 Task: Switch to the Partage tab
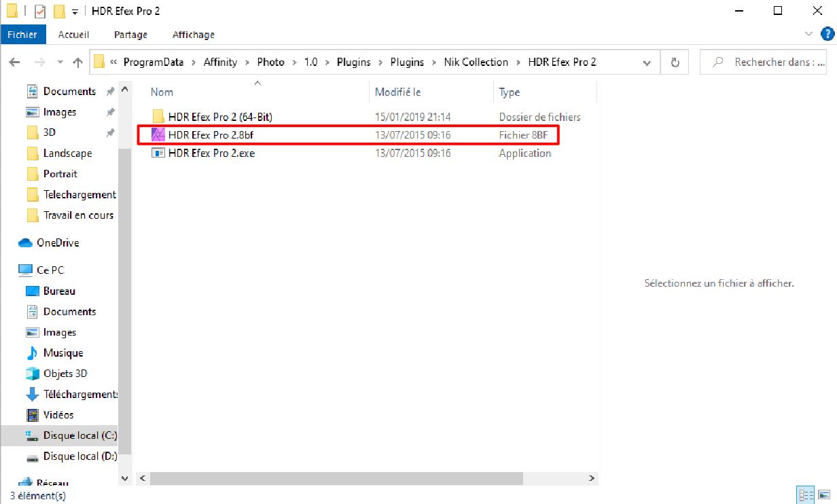tap(130, 34)
